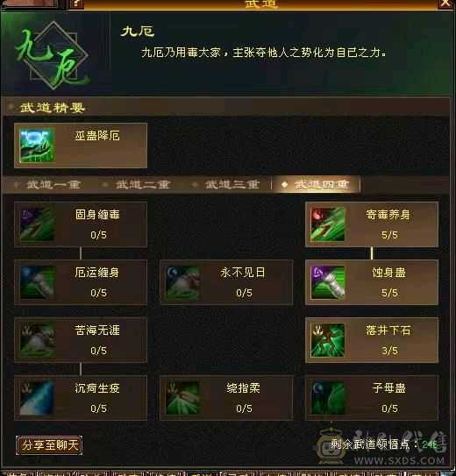
Task: Select the 固身缠毒 skill icon
Action: click(x=37, y=224)
